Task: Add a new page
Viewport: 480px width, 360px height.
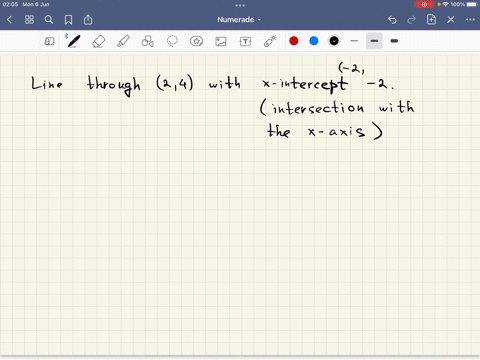Action: tap(431, 19)
